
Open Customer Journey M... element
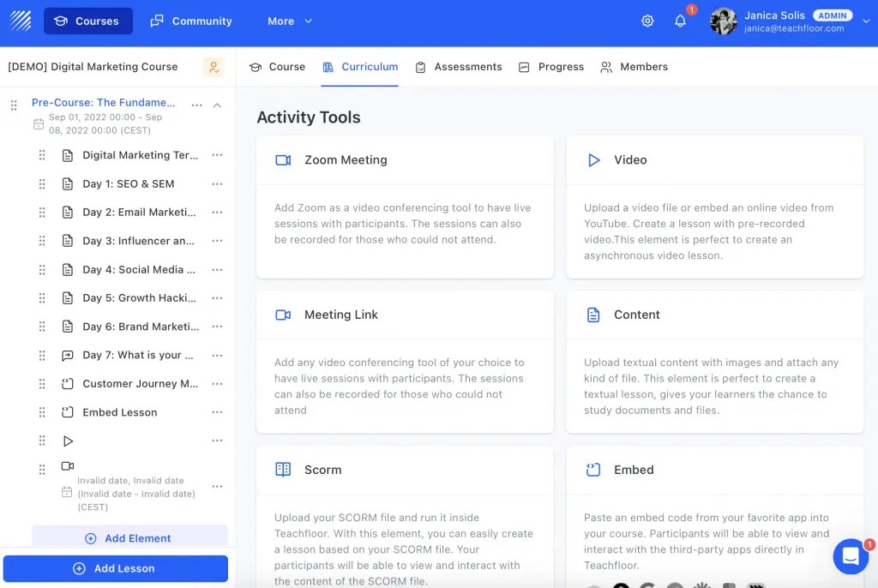click(140, 384)
